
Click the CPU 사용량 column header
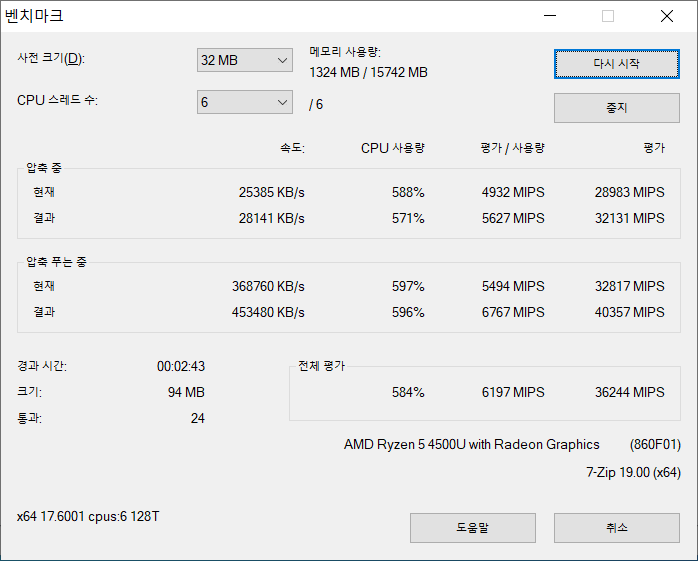(x=393, y=148)
